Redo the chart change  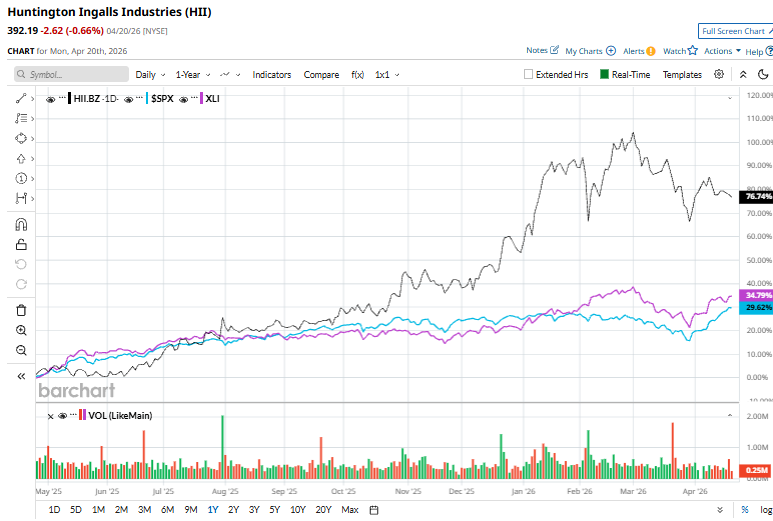(x=21, y=284)
